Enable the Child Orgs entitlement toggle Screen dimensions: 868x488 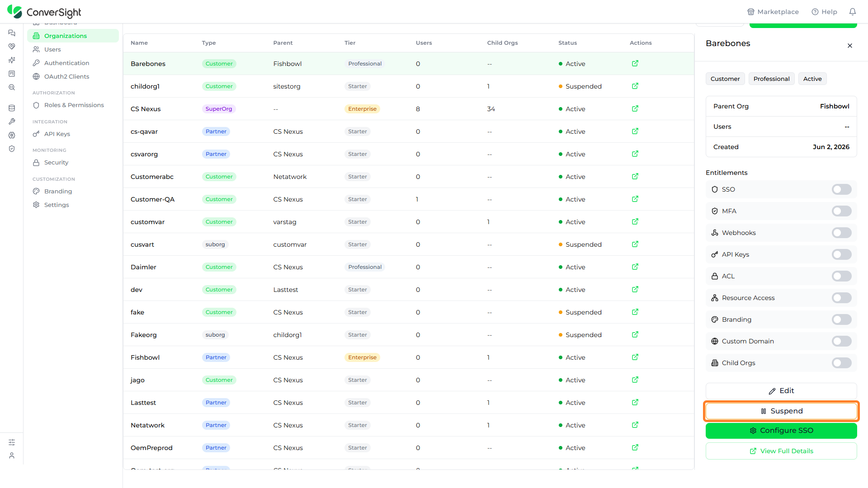tap(841, 363)
